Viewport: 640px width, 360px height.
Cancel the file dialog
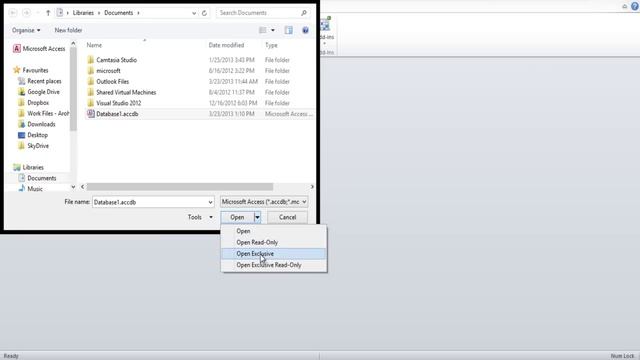click(287, 217)
